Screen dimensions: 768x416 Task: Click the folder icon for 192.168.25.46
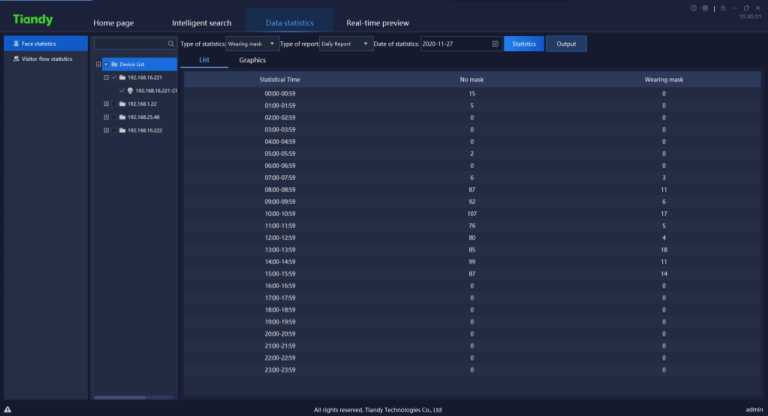click(121, 116)
